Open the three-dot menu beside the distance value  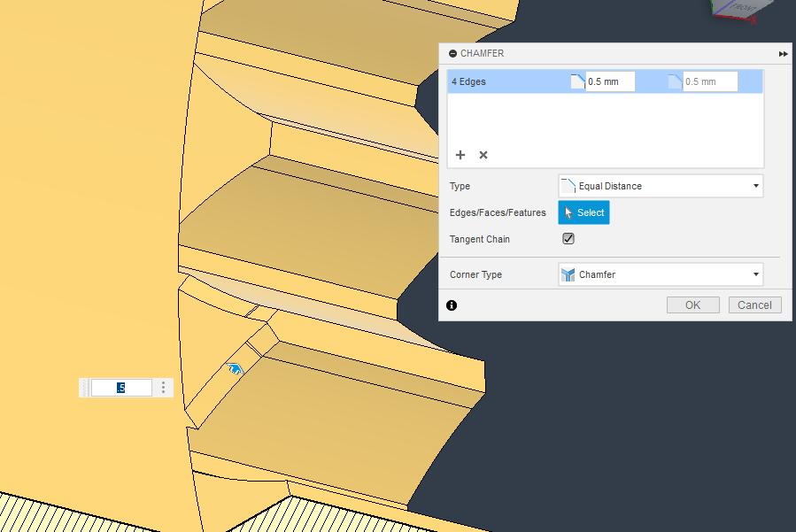(163, 387)
